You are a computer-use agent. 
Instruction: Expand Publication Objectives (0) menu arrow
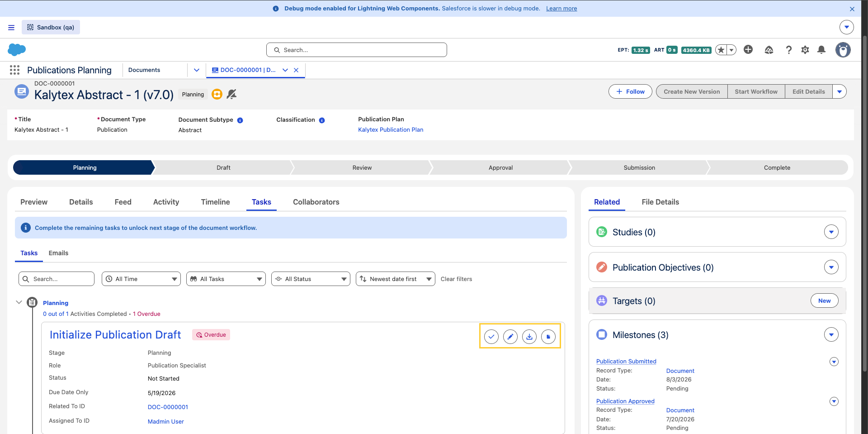click(831, 267)
